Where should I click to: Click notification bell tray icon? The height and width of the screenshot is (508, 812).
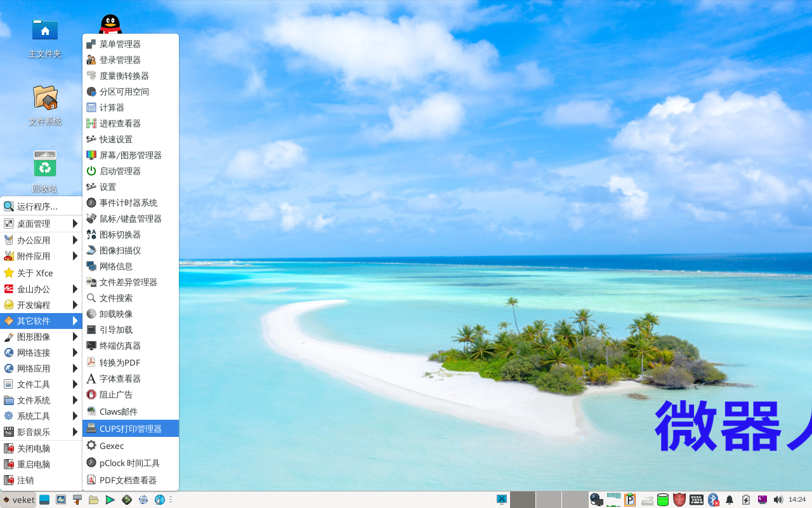[x=730, y=500]
